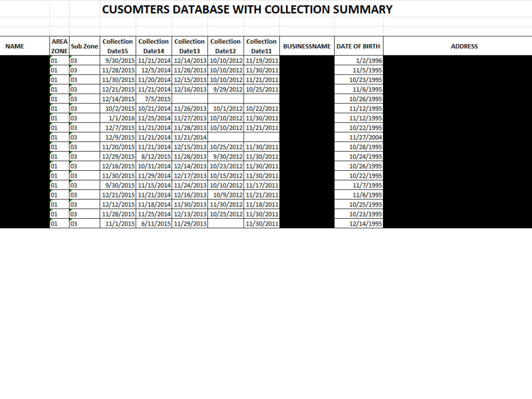The height and width of the screenshot is (399, 532).
Task: Select the birth date 12/14/1995
Action: (x=359, y=223)
